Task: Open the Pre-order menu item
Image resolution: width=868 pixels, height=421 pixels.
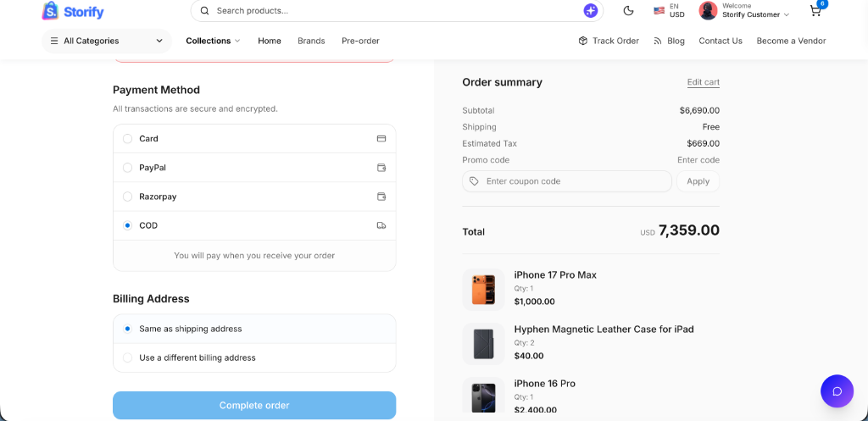Action: click(360, 41)
